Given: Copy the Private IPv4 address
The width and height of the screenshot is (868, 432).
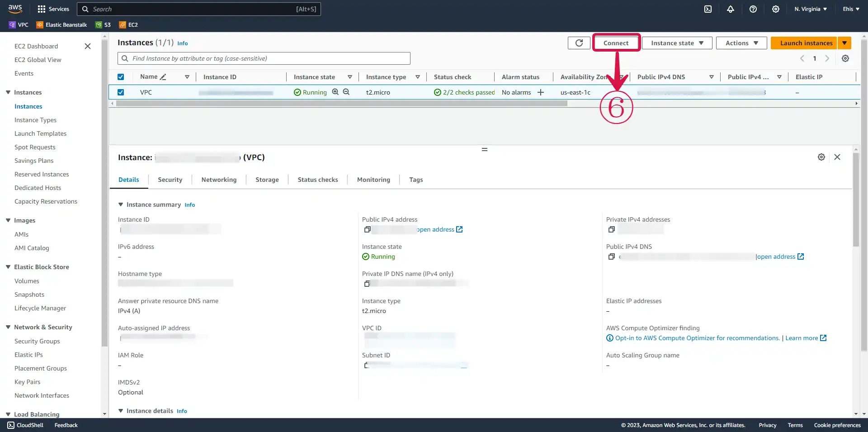Looking at the screenshot, I should (612, 229).
